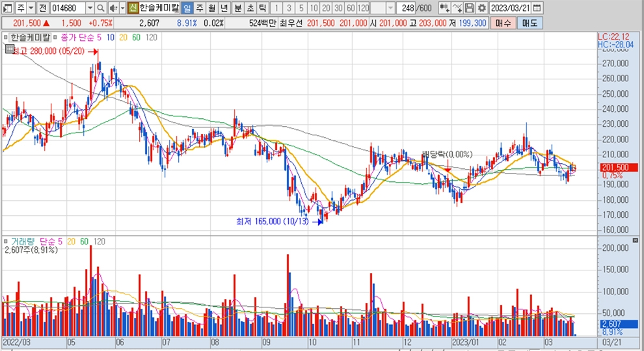
Task: Click the add indicator line icon
Action: coord(458,8)
